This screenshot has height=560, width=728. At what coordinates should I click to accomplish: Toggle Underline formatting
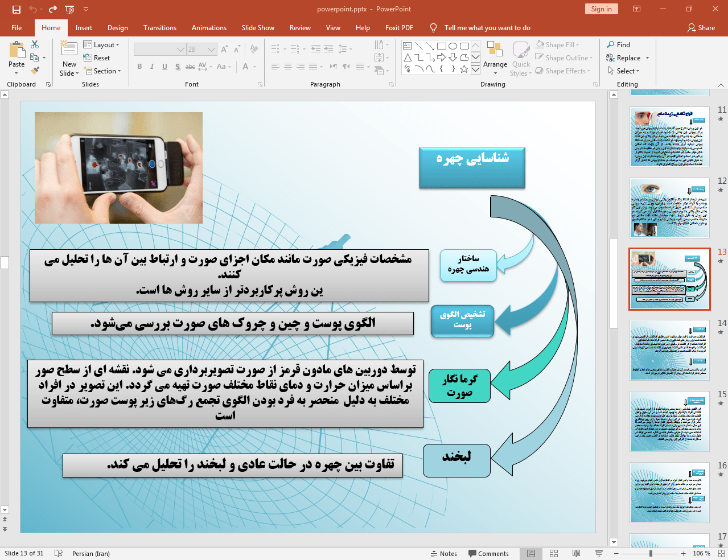coord(164,67)
